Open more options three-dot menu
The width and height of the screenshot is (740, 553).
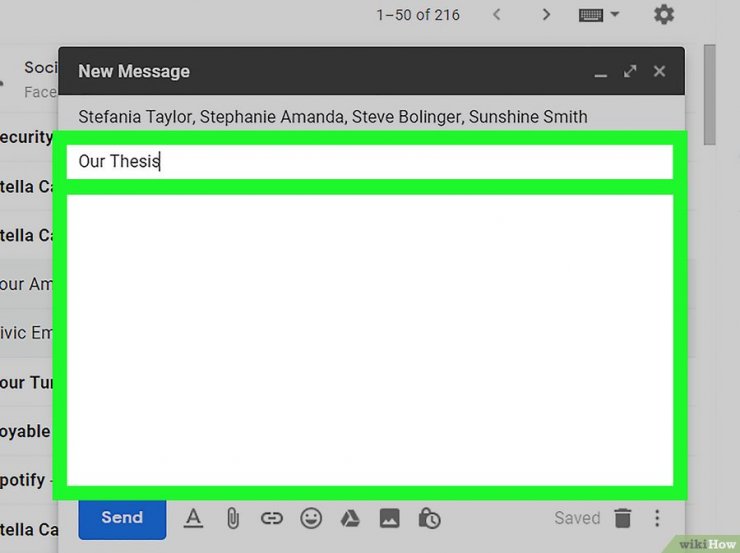657,518
